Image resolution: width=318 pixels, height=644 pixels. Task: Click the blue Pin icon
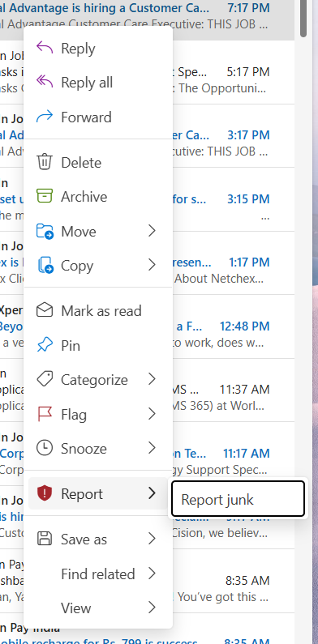[45, 345]
